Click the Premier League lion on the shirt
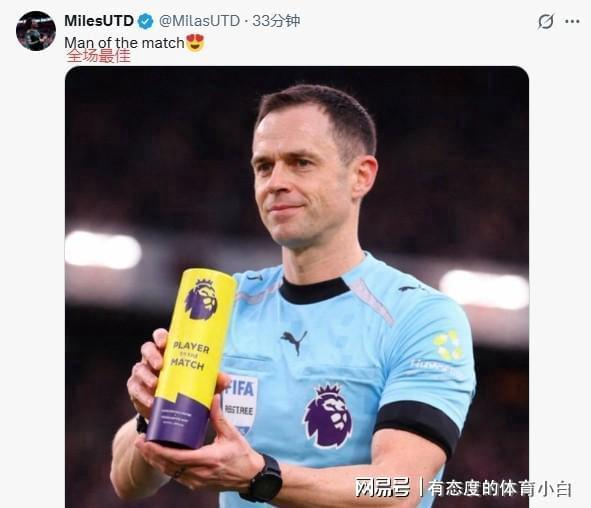The image size is (591, 508). [x=328, y=415]
